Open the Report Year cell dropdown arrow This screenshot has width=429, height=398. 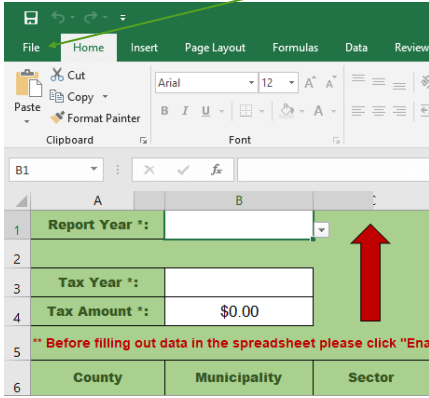click(x=321, y=230)
